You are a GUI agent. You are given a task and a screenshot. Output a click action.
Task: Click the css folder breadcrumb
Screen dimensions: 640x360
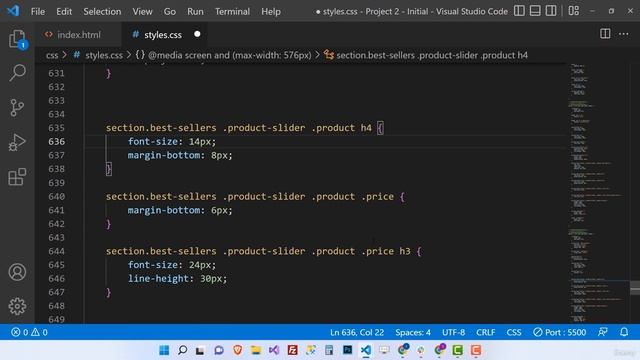(x=52, y=55)
